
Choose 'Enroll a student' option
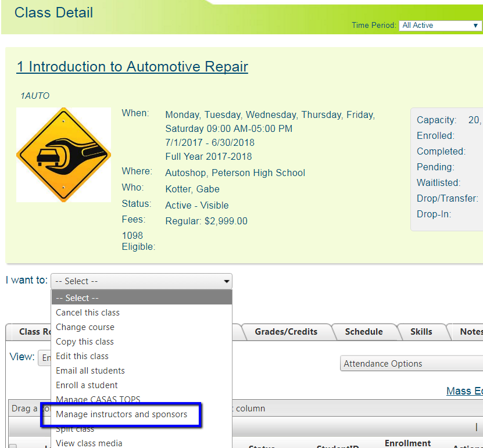[x=87, y=385]
